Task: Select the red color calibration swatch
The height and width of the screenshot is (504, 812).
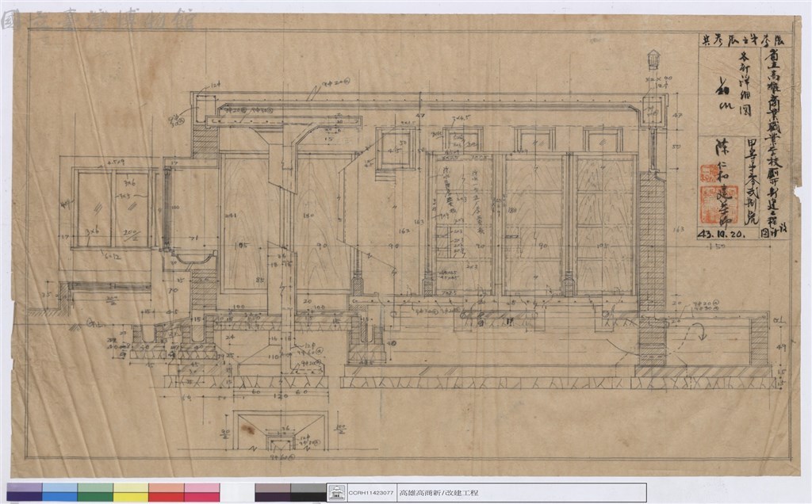Action: pos(167,492)
